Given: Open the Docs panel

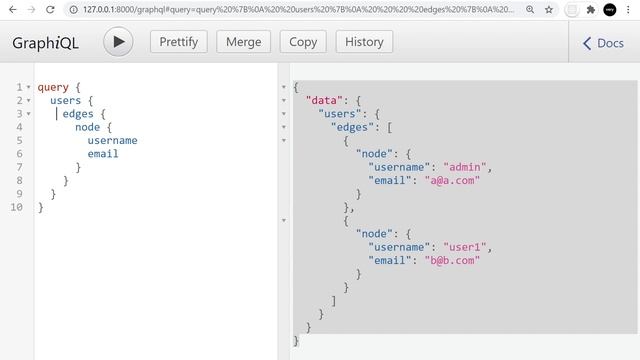Looking at the screenshot, I should [x=603, y=43].
